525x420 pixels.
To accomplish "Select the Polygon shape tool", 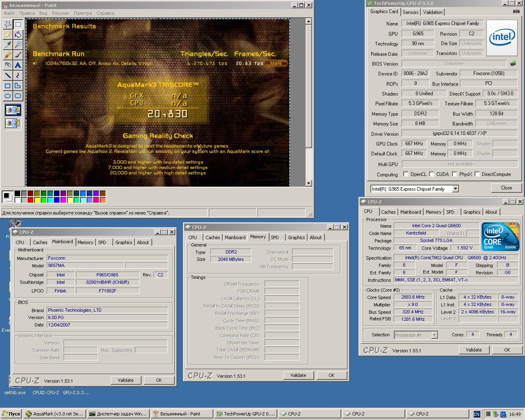I will coord(18,86).
